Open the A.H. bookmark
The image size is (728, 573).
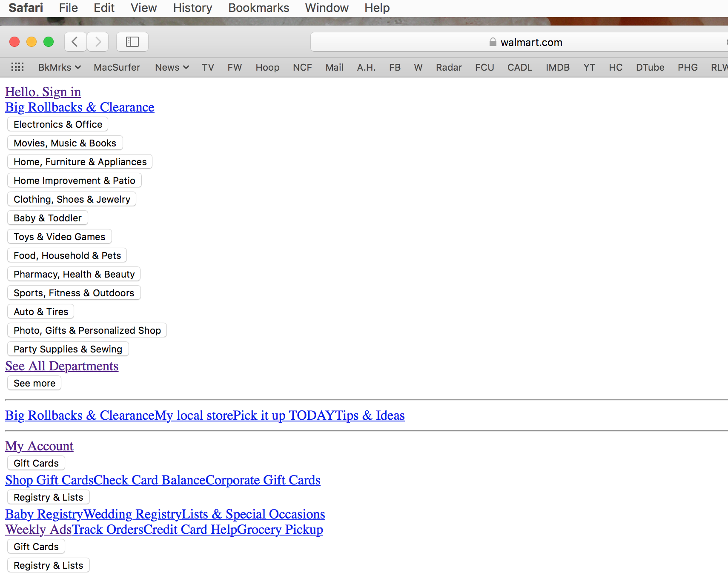click(x=367, y=67)
